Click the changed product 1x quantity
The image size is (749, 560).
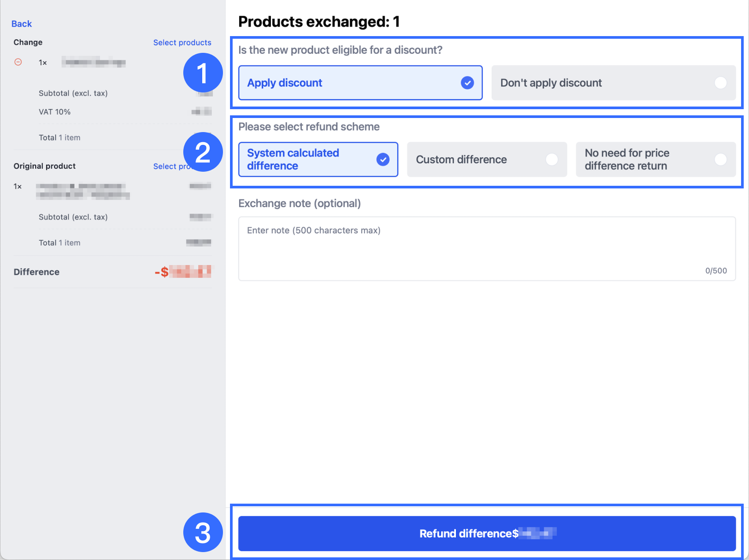43,63
